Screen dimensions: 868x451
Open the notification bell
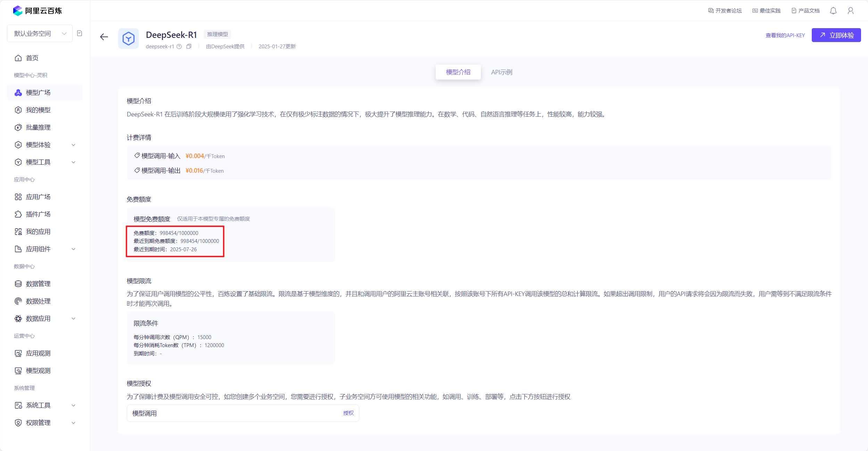(x=833, y=11)
